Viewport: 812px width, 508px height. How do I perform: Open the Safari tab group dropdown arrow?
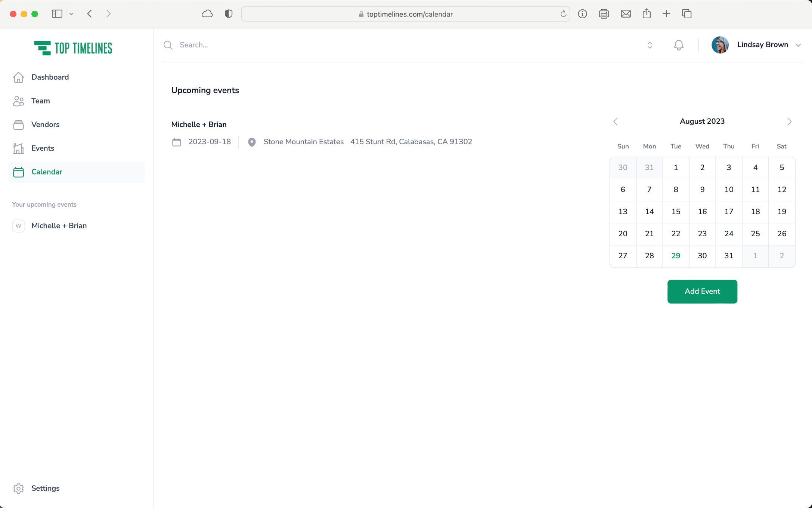(71, 14)
